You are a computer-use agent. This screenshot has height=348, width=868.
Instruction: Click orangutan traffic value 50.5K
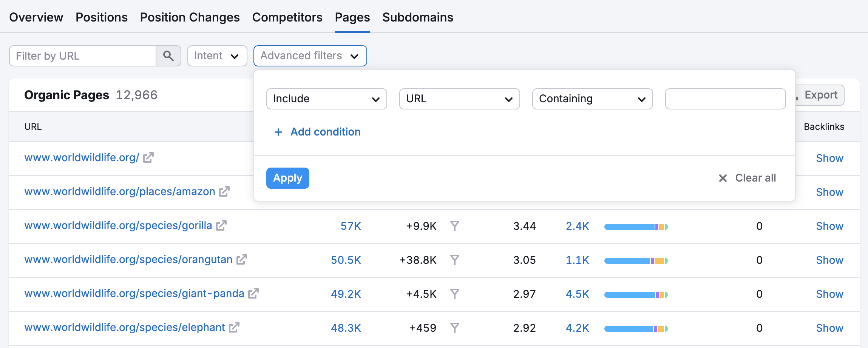tap(346, 260)
